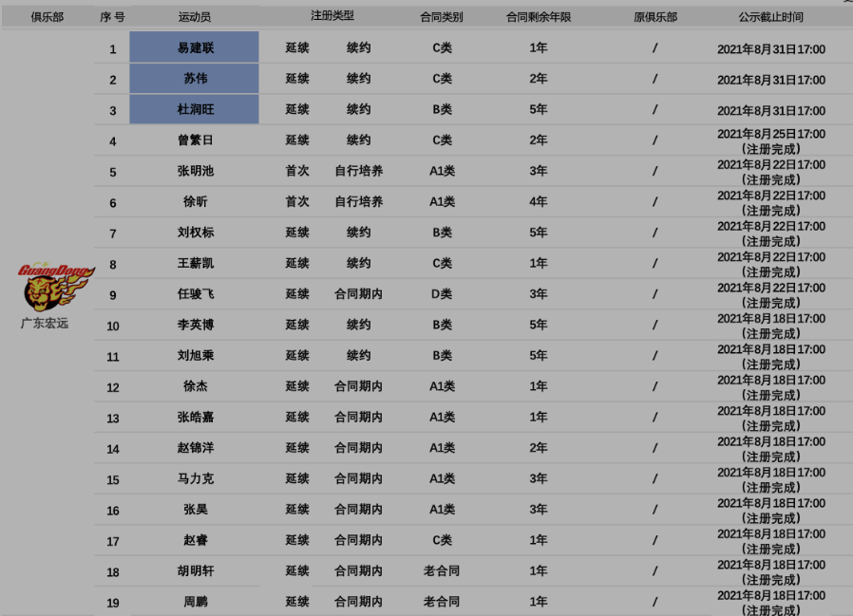This screenshot has width=853, height=616.
Task: Click sequence number 1
Action: pos(113,49)
